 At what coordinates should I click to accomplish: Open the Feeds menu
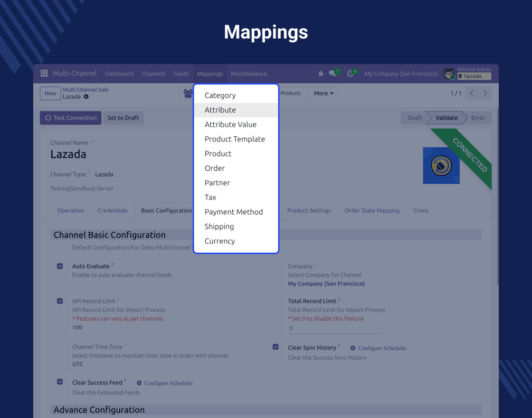pos(181,74)
